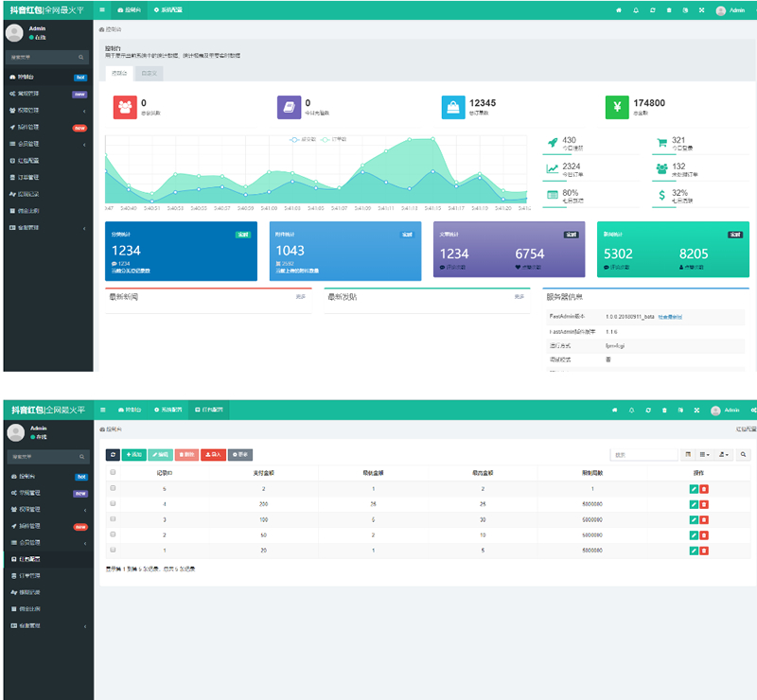
Task: Click the green edit pencil for record ID 5
Action: (x=694, y=489)
